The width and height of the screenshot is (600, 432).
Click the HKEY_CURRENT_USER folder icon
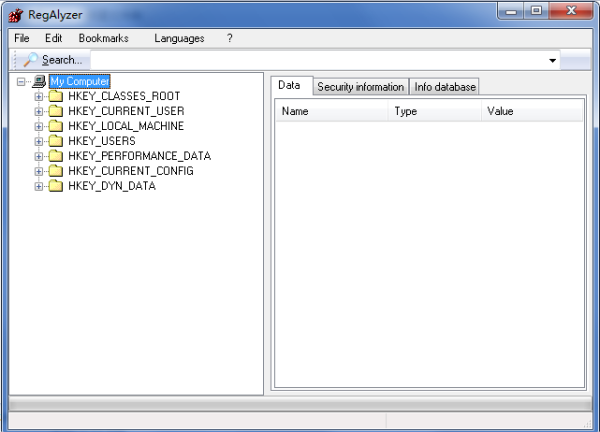click(55, 111)
